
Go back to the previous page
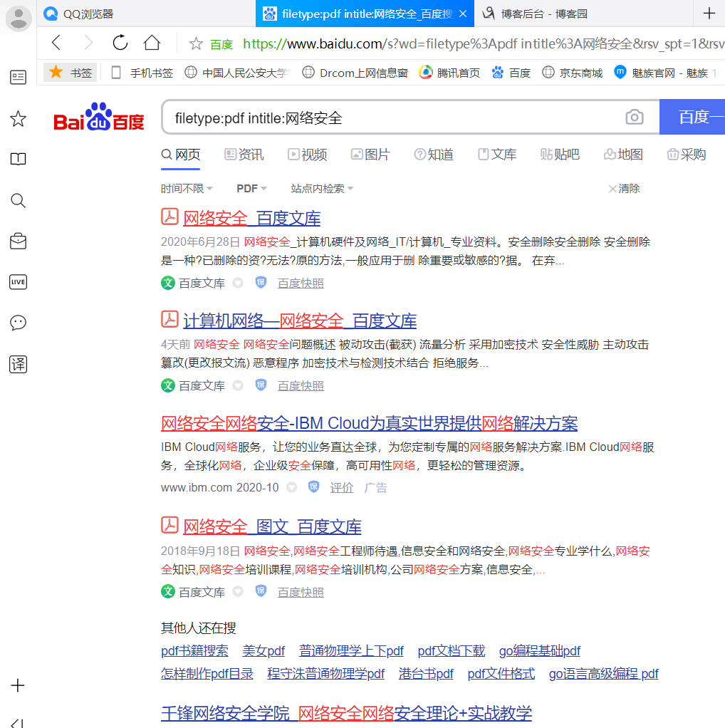coord(56,43)
